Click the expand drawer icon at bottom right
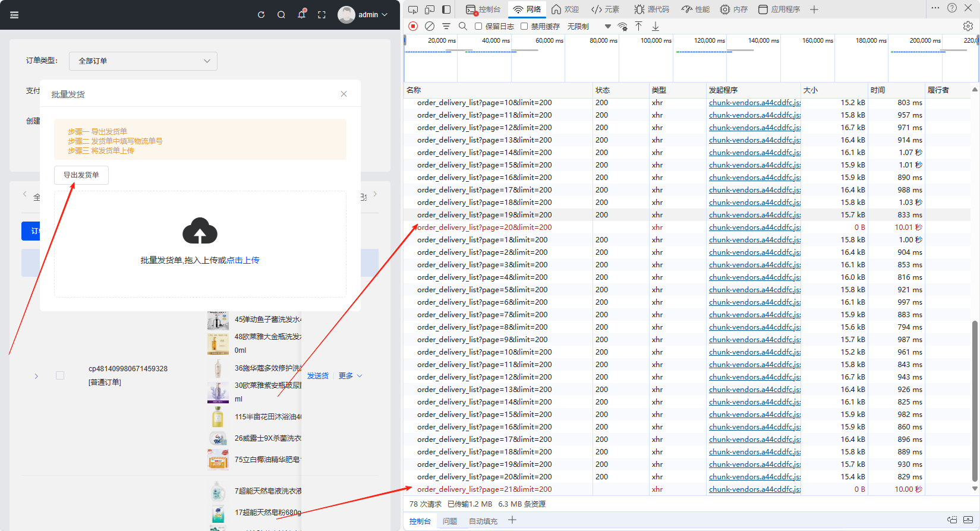 click(968, 520)
